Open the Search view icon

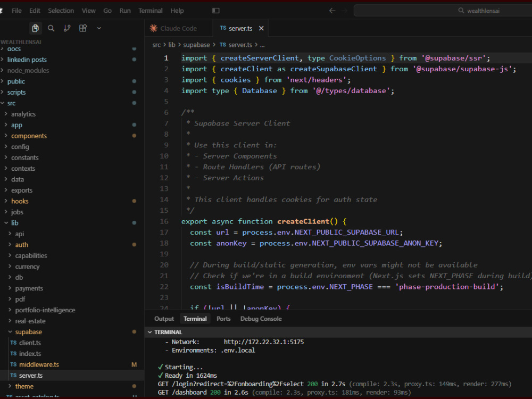click(51, 28)
